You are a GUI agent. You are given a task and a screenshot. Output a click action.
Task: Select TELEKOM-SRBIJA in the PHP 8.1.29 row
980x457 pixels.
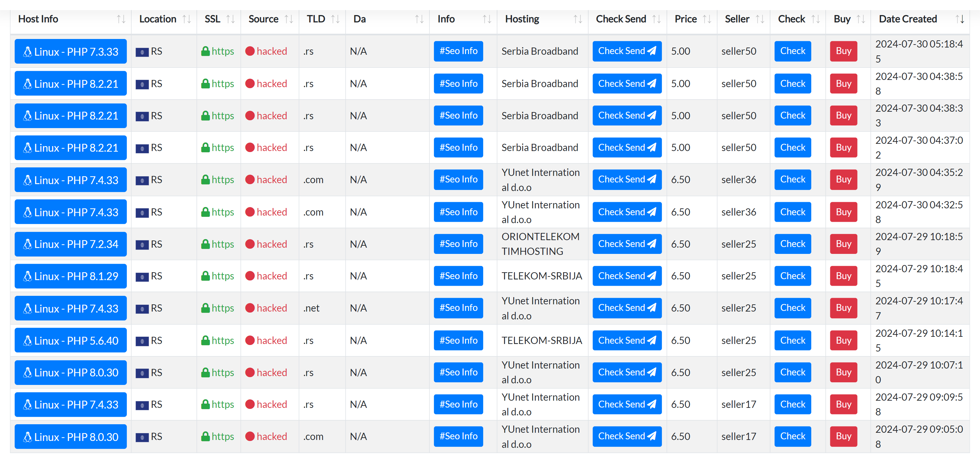tap(541, 276)
